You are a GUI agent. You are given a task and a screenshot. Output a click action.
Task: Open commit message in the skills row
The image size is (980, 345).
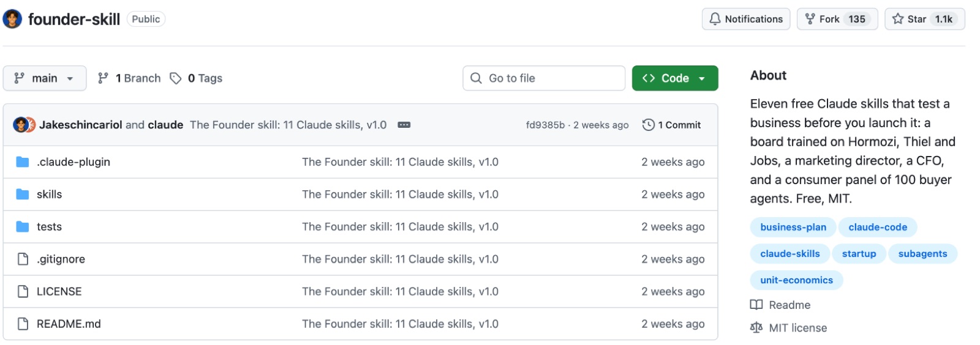(x=400, y=195)
